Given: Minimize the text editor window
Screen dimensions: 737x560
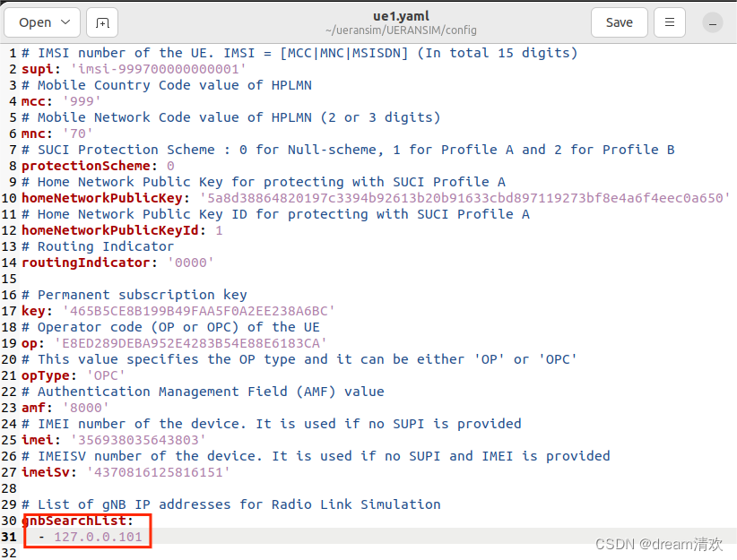Looking at the screenshot, I should click(713, 22).
